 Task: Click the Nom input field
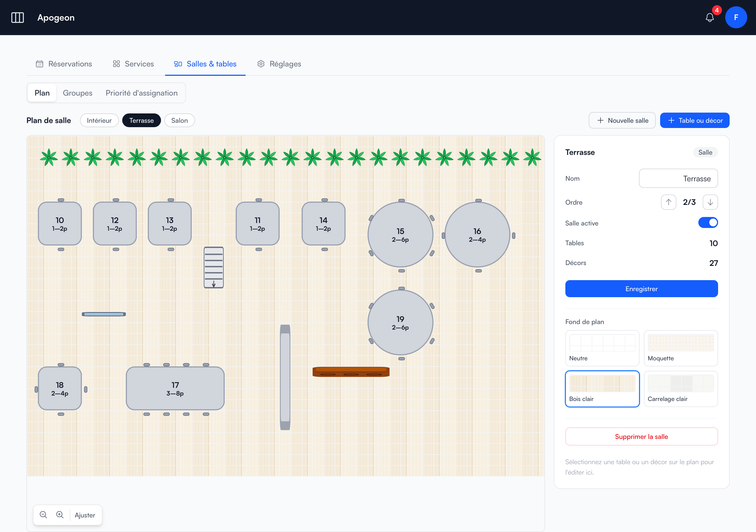click(x=678, y=179)
